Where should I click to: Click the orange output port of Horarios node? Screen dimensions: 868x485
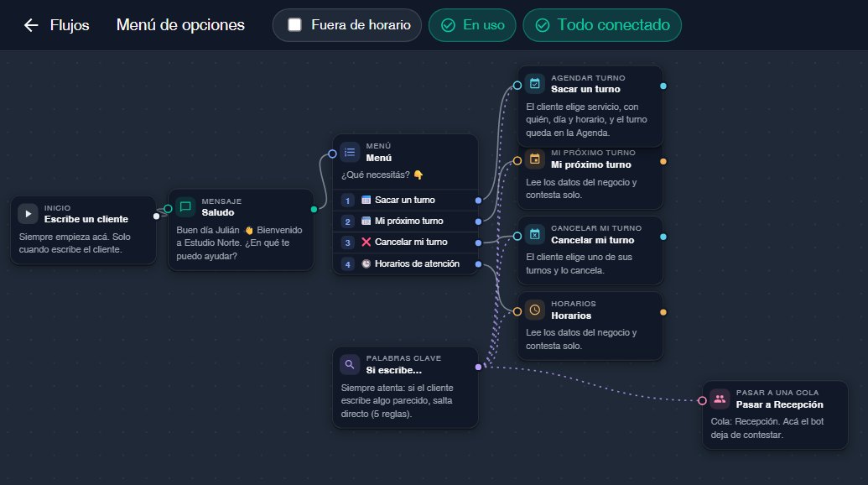pos(663,312)
